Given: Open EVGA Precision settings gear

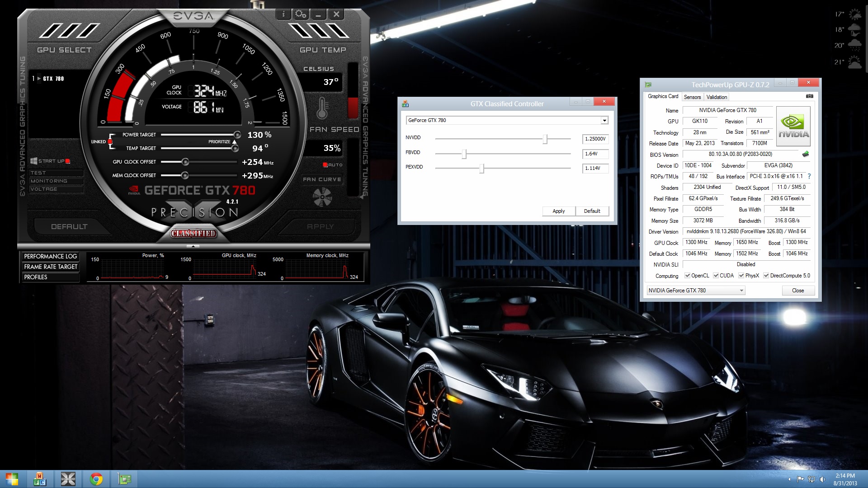Looking at the screenshot, I should (301, 14).
